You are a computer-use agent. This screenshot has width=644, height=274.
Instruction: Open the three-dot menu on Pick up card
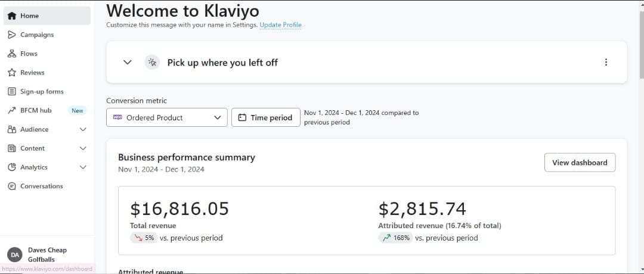coord(606,63)
